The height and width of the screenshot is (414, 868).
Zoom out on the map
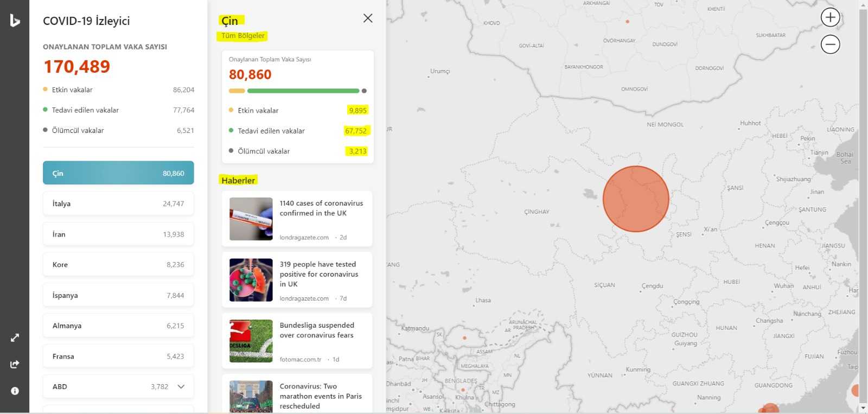tap(830, 44)
